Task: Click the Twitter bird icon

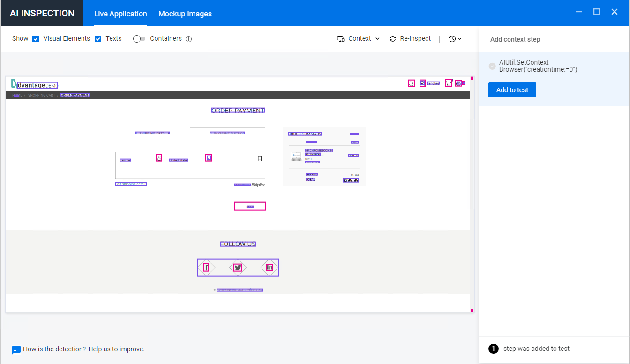Action: coord(238,267)
